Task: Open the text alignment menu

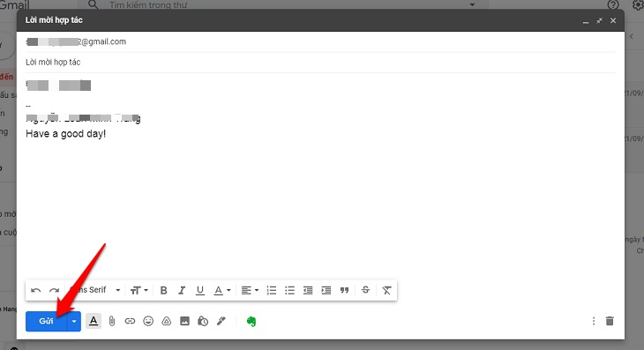Action: 250,291
